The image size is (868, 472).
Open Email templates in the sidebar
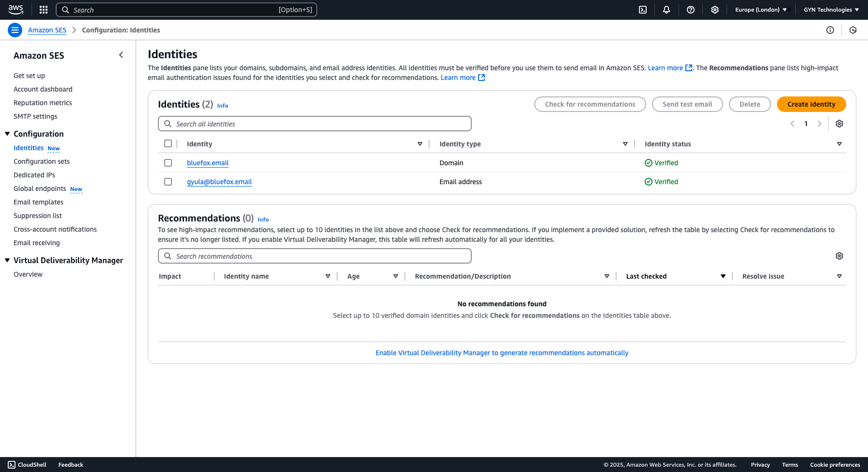(x=38, y=202)
